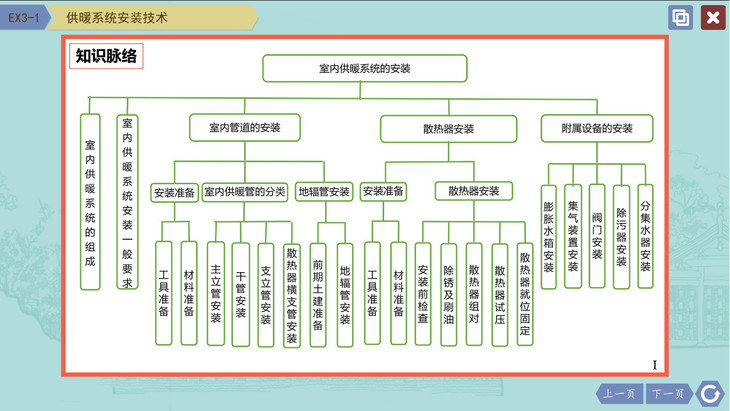Select node 主立管安装

point(216,294)
